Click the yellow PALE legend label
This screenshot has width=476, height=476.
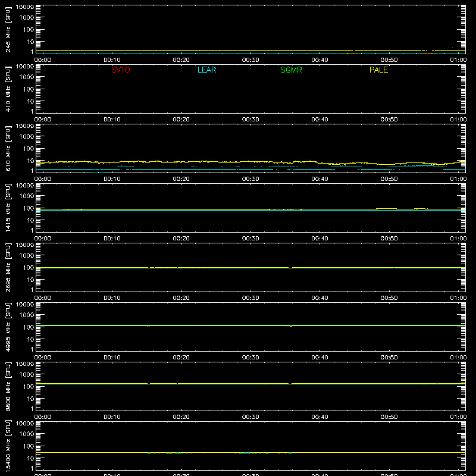coord(378,70)
